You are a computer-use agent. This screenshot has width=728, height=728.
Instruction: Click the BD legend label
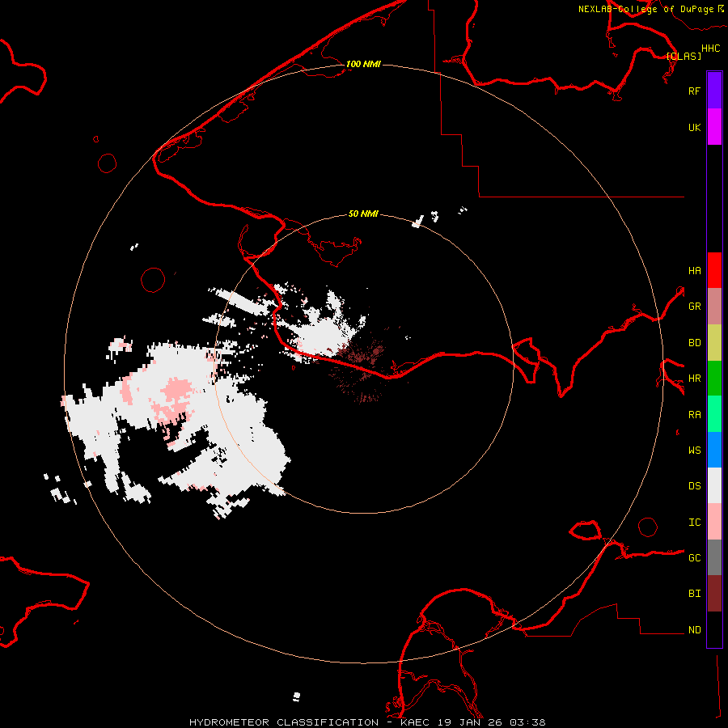[x=694, y=343]
